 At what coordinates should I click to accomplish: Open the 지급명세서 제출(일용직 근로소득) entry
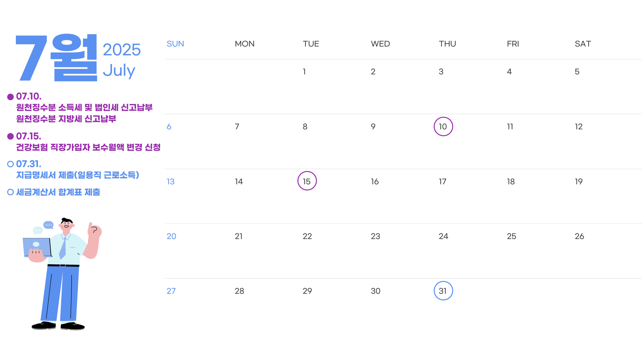77,175
